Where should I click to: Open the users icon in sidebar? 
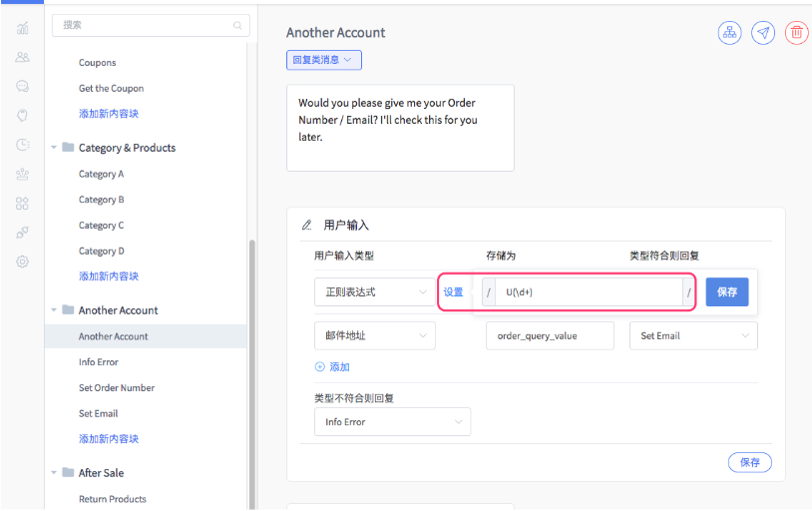(x=22, y=57)
